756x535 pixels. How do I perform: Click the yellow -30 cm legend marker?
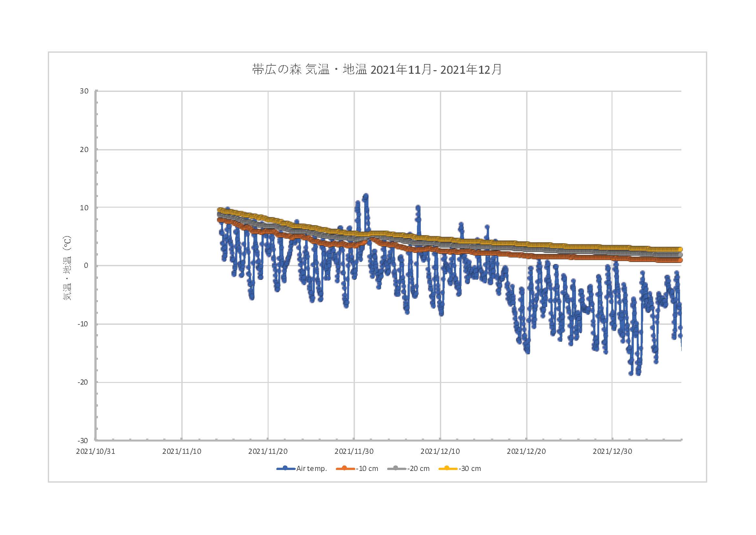coord(447,468)
